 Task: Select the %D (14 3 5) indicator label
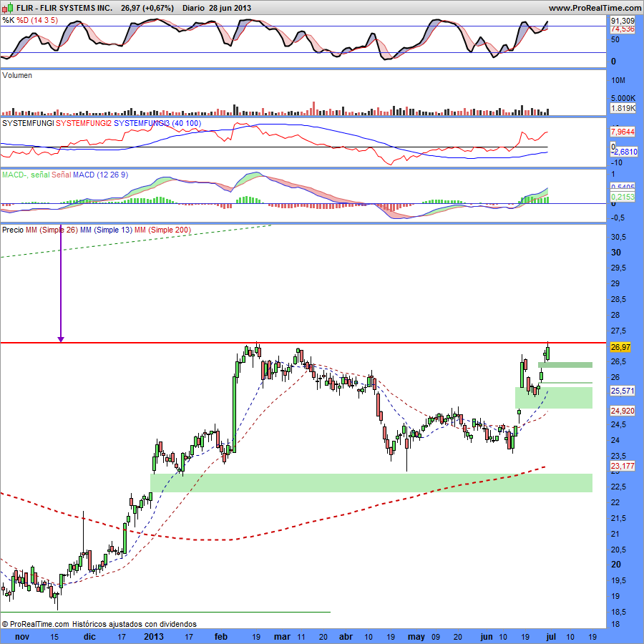click(x=37, y=20)
